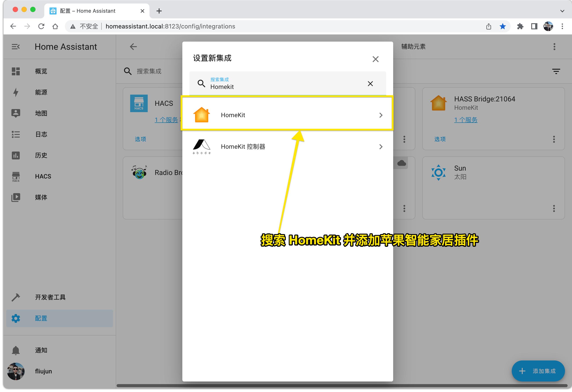This screenshot has width=572, height=392.
Task: Expand HomeKit chevron arrow
Action: [x=381, y=115]
